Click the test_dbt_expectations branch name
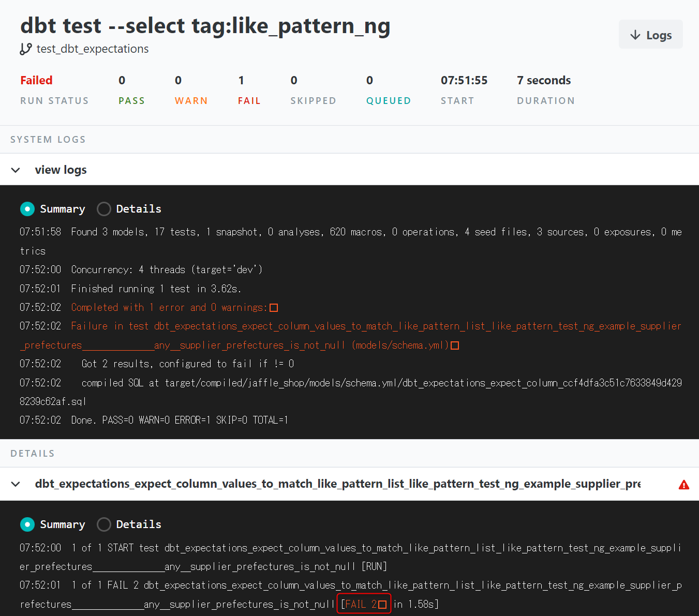Viewport: 699px width, 616px height. point(92,49)
